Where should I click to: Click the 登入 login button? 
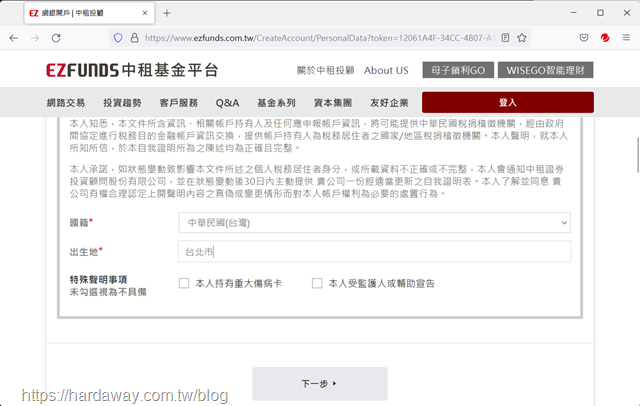pos(508,102)
